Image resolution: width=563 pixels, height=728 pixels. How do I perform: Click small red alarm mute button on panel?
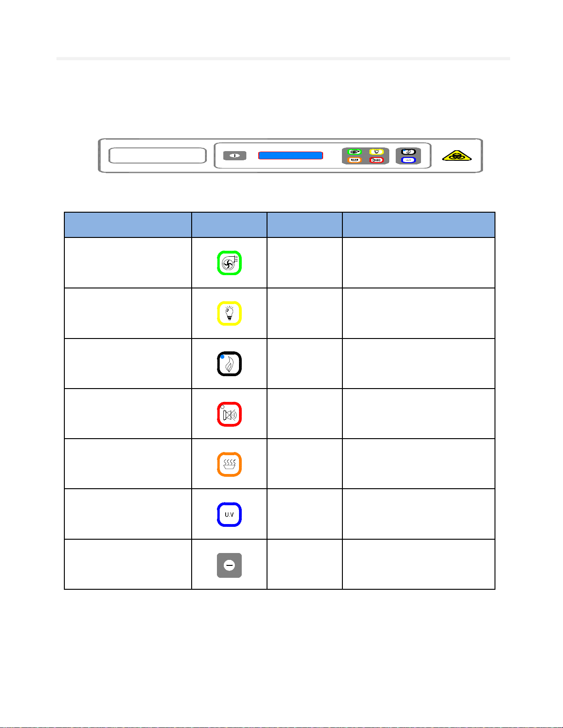pos(377,160)
